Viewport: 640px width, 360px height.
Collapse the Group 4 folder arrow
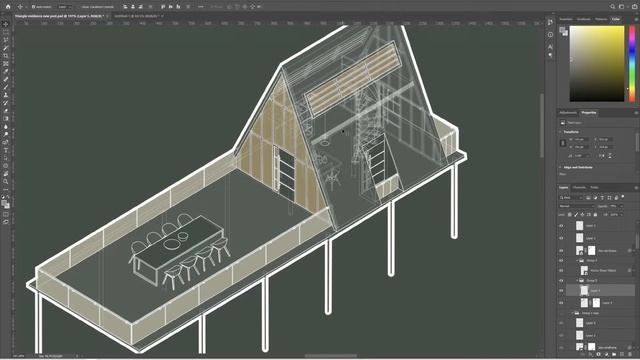(x=577, y=260)
